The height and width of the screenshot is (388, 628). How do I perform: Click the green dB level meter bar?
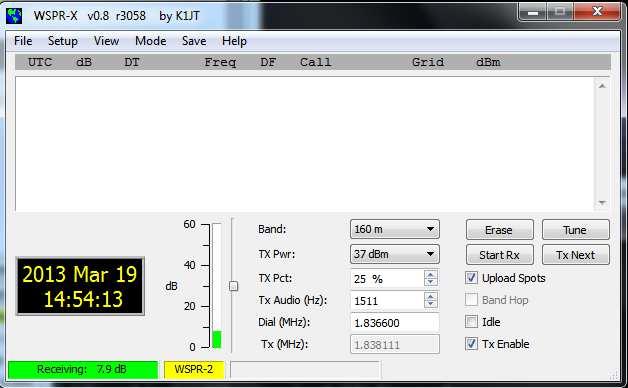pyautogui.click(x=217, y=339)
